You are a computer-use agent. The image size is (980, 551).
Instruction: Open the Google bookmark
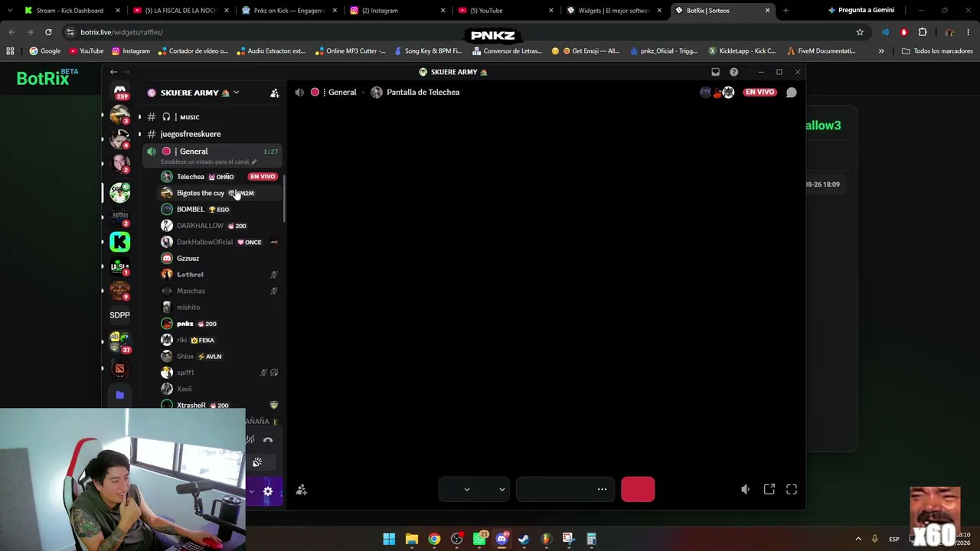pos(45,51)
